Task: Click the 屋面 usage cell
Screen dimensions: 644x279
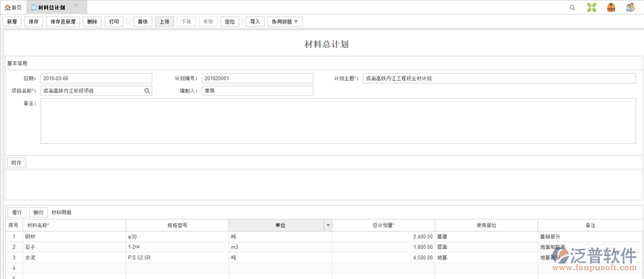Action: tap(487, 247)
